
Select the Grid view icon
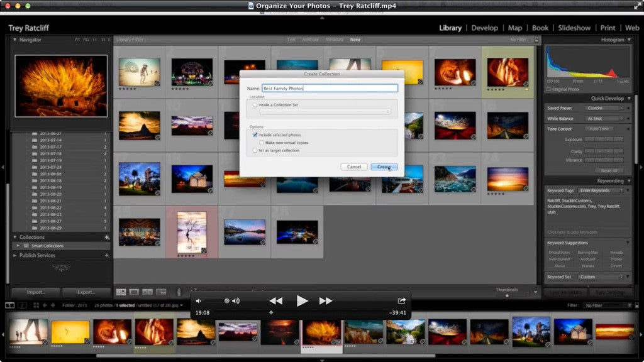pos(121,292)
